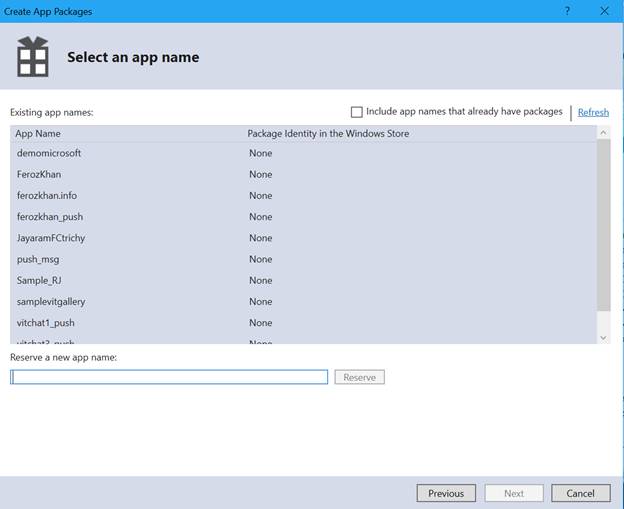Enable include app names with packages checkbox

(357, 112)
